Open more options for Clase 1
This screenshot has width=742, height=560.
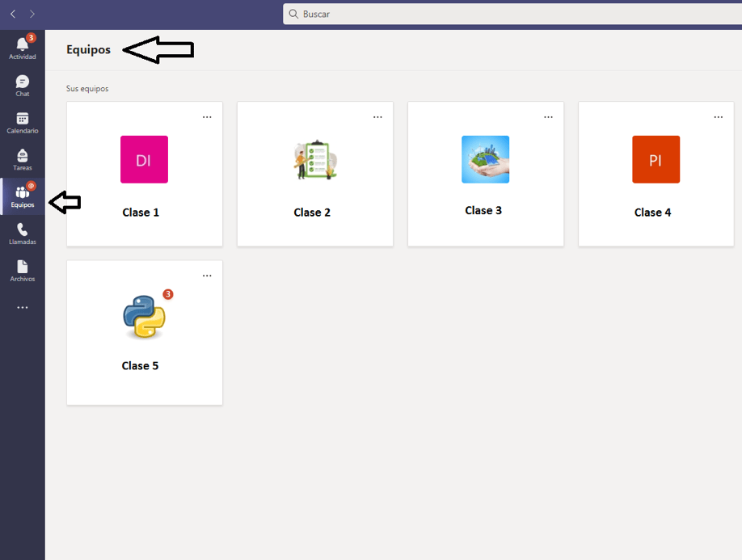click(x=207, y=117)
